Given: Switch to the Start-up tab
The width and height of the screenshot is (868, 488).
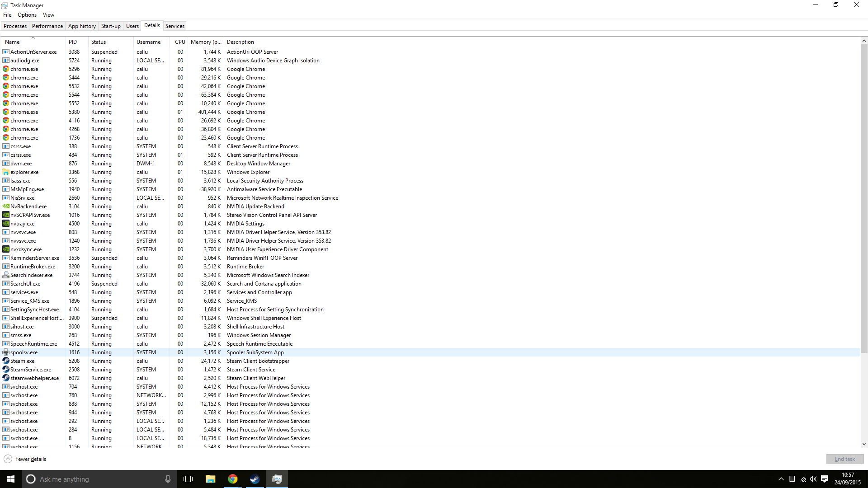Looking at the screenshot, I should pyautogui.click(x=111, y=26).
